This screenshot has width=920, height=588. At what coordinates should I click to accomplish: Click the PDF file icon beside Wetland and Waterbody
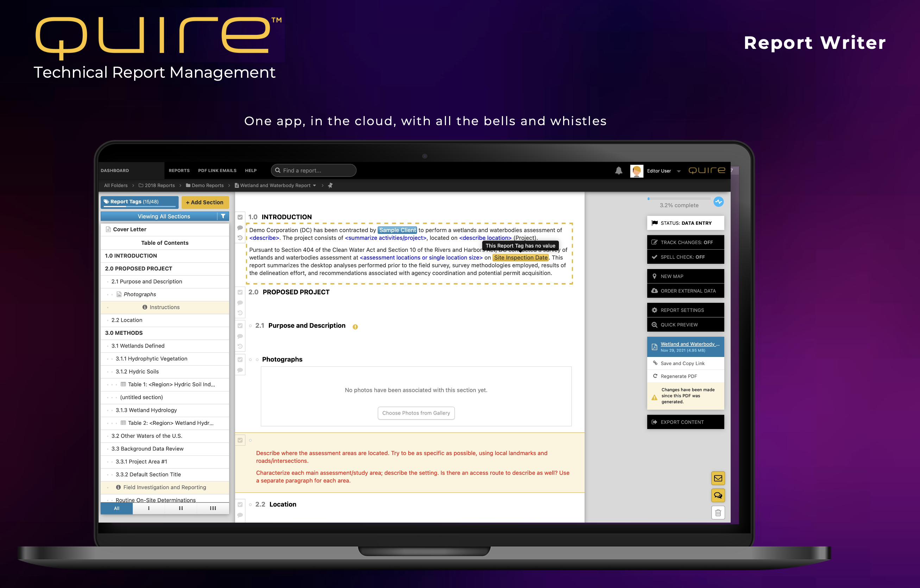[654, 347]
